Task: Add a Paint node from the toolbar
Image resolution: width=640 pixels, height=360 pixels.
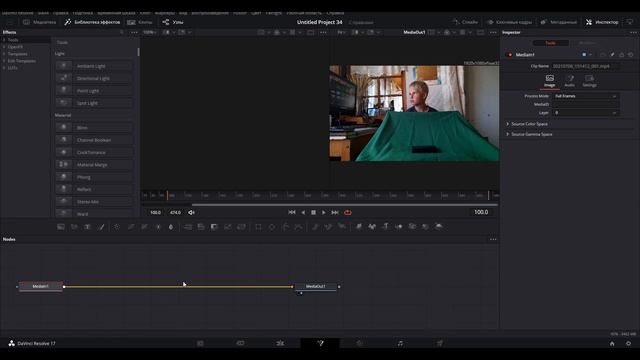Action: tap(101, 227)
